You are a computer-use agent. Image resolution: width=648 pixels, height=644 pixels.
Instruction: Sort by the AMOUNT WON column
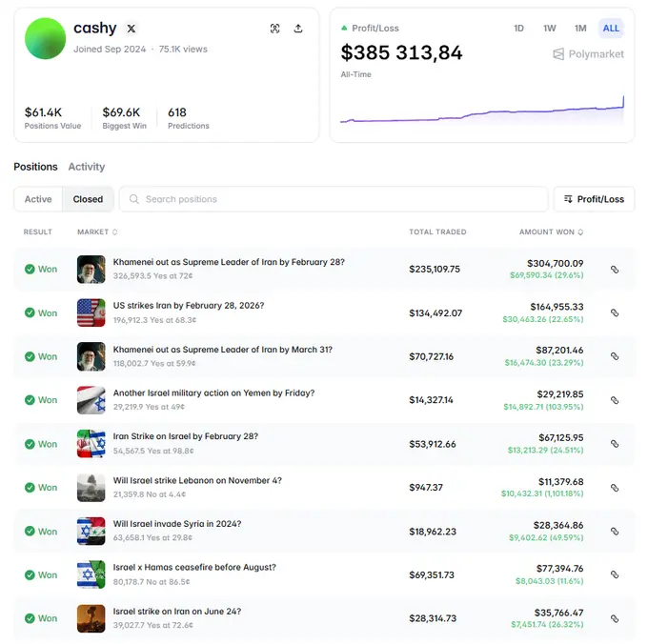tap(551, 231)
